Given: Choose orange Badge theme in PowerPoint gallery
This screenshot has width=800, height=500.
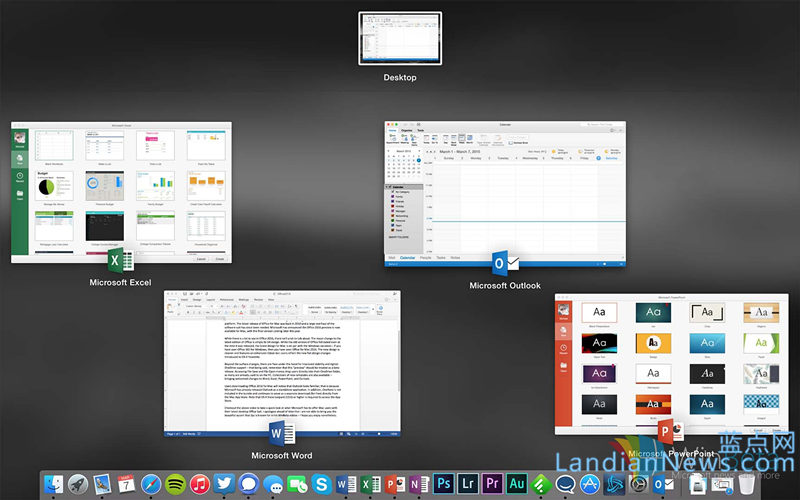Looking at the screenshot, I should 653,345.
